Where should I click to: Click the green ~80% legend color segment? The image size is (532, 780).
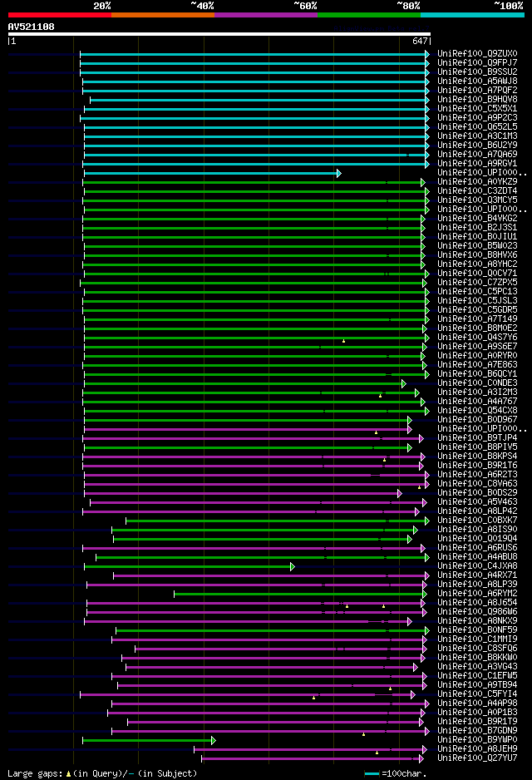click(x=369, y=15)
